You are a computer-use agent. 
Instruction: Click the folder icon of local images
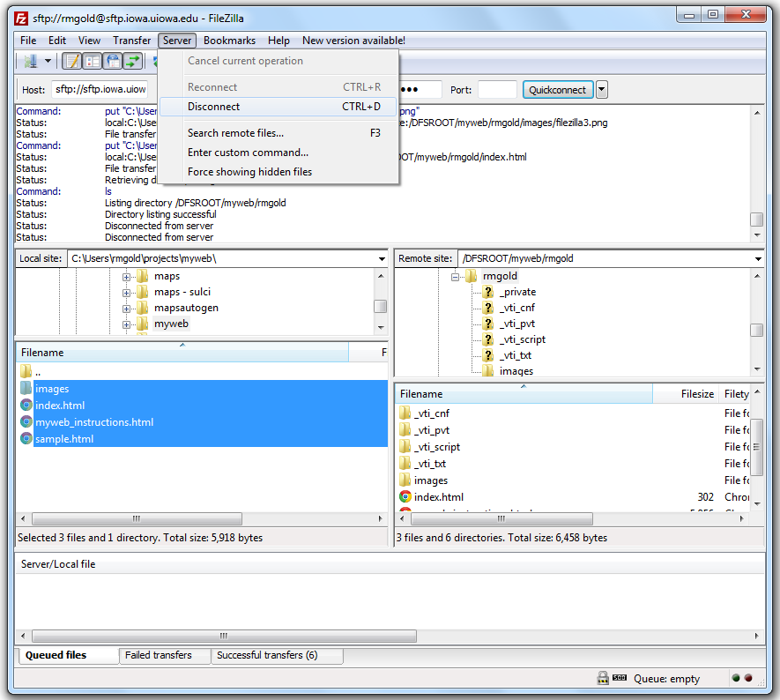[26, 388]
